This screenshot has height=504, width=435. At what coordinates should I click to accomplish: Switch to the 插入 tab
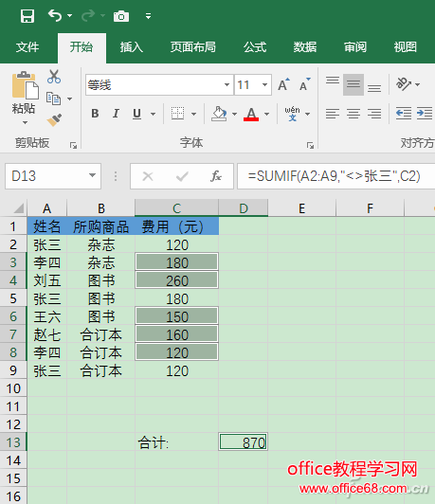(x=132, y=47)
